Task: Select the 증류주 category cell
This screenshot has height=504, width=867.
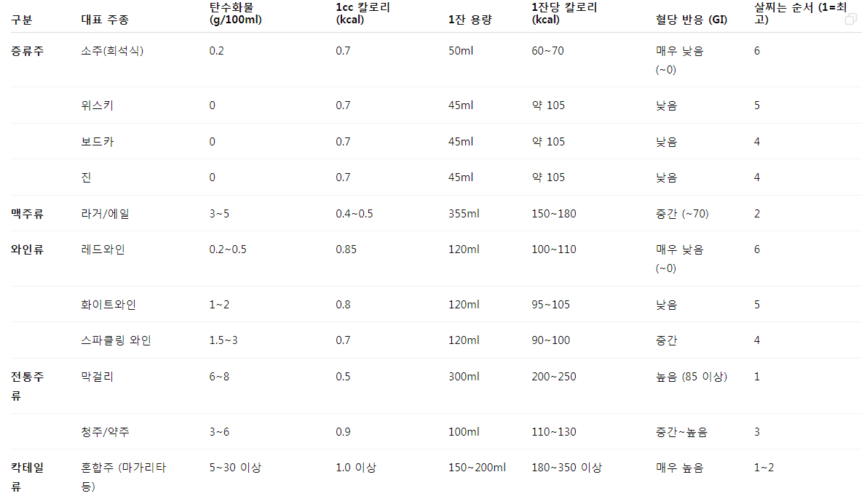Action: click(27, 51)
